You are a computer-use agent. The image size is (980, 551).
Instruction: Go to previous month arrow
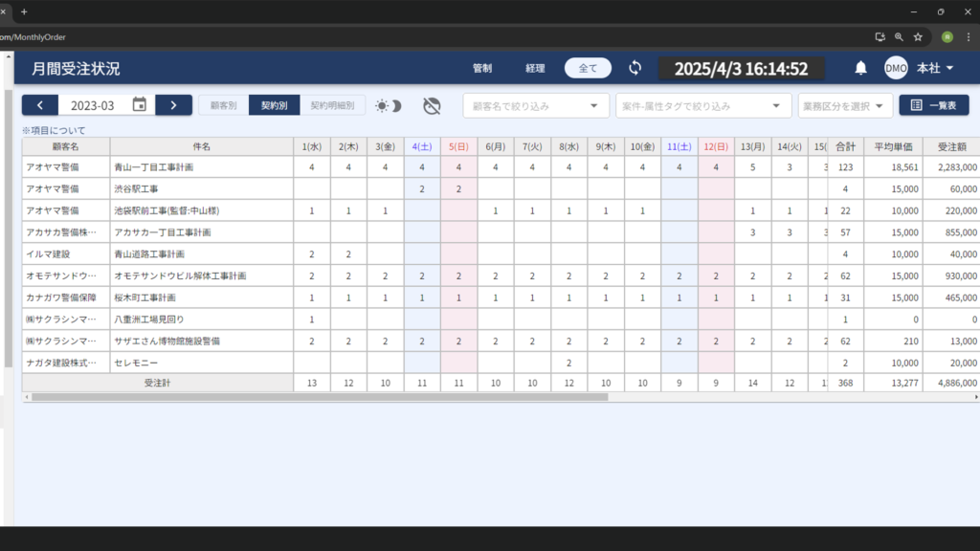40,105
